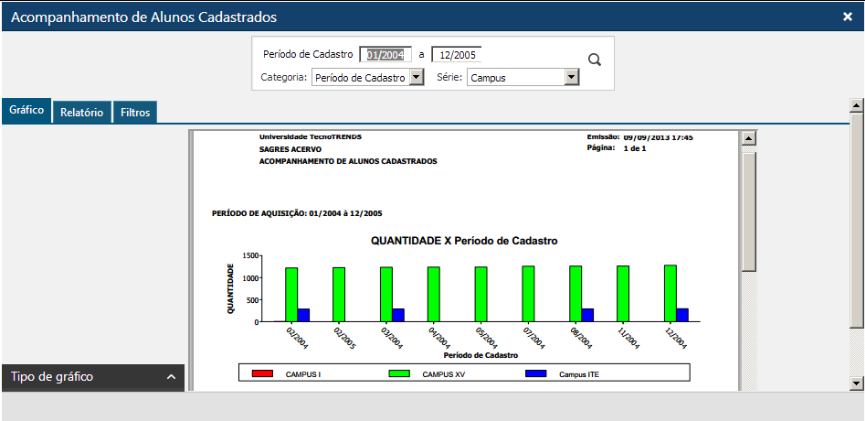865x421 pixels.
Task: Click the end date field 12/2005
Action: pyautogui.click(x=457, y=55)
